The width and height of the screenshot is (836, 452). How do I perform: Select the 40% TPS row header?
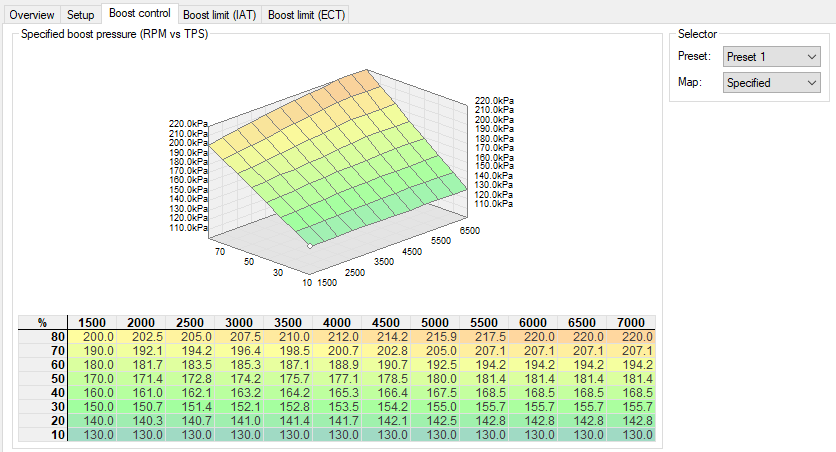click(43, 392)
